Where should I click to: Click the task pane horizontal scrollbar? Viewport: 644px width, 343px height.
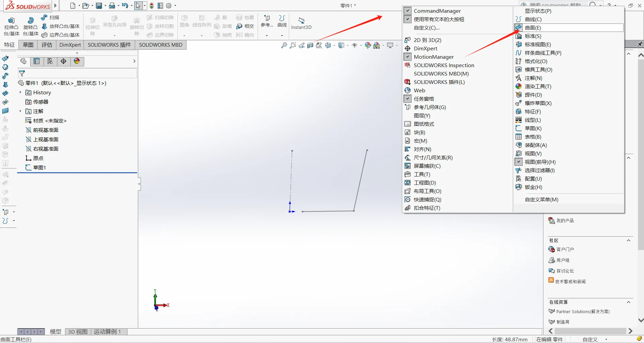(590, 331)
